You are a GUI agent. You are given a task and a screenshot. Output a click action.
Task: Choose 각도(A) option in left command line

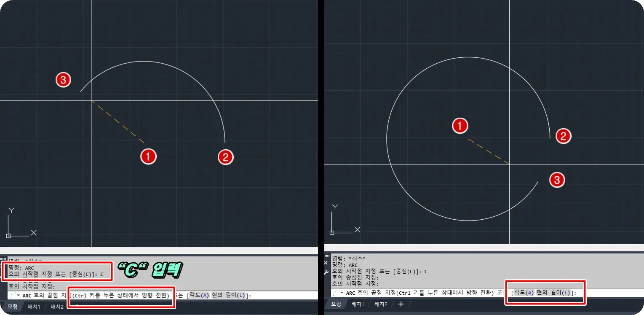click(x=199, y=296)
